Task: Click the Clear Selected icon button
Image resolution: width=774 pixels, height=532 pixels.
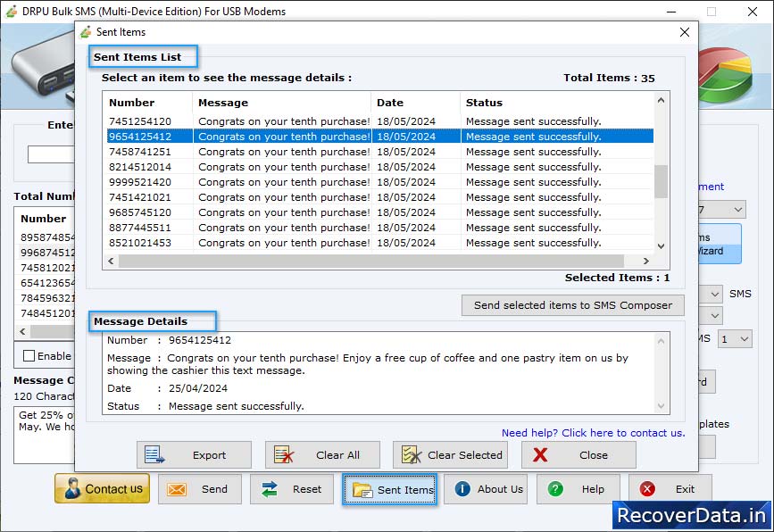Action: (450, 454)
